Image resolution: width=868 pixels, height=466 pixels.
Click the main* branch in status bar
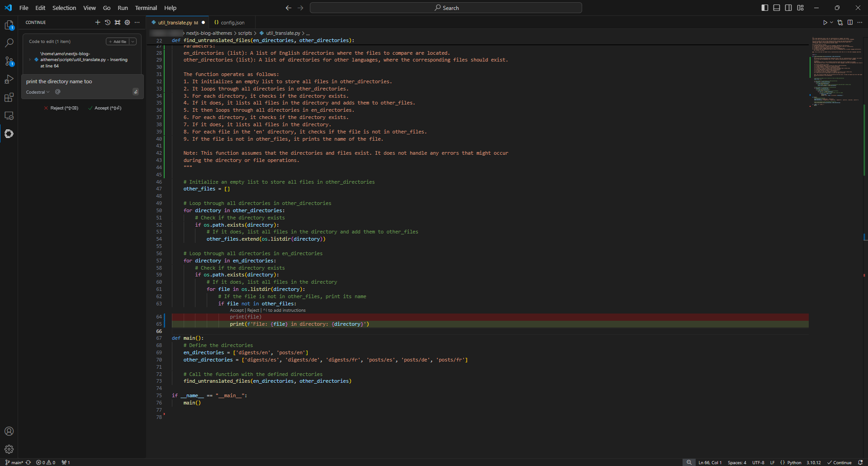click(14, 462)
